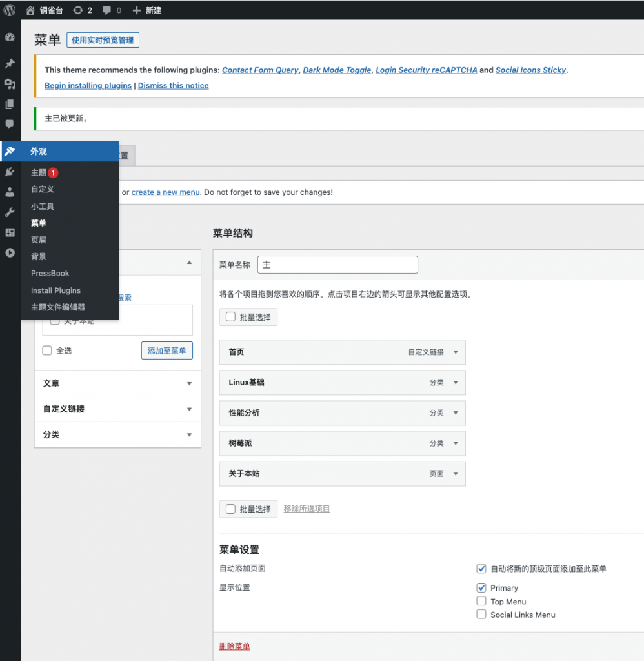Focus the 菜单名称 input field
The width and height of the screenshot is (644, 661).
[337, 265]
